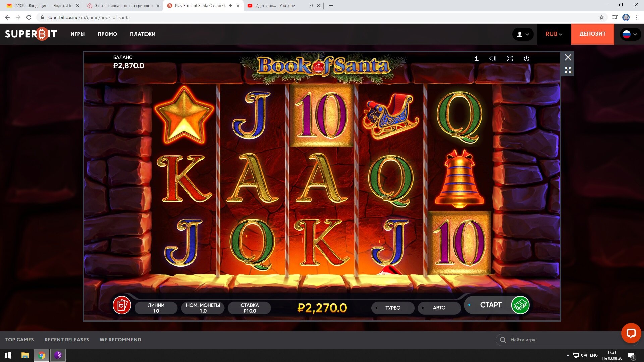Open the gamble cards icon
Image resolution: width=644 pixels, height=362 pixels.
coord(122,305)
